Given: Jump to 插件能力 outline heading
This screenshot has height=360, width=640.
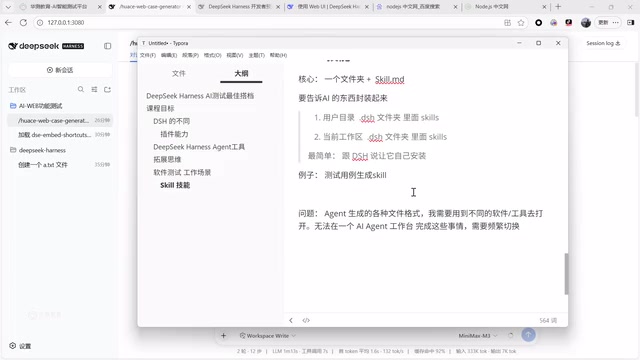Looking at the screenshot, I should 174,134.
